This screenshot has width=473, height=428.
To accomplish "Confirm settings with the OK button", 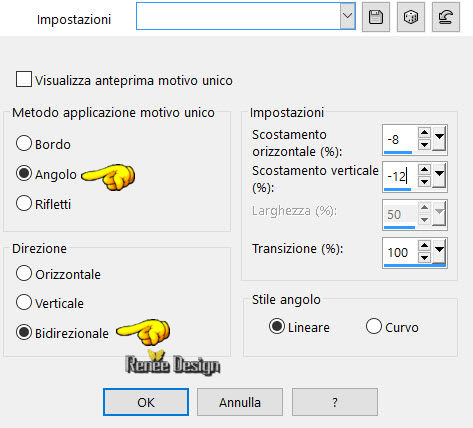I will 146,402.
